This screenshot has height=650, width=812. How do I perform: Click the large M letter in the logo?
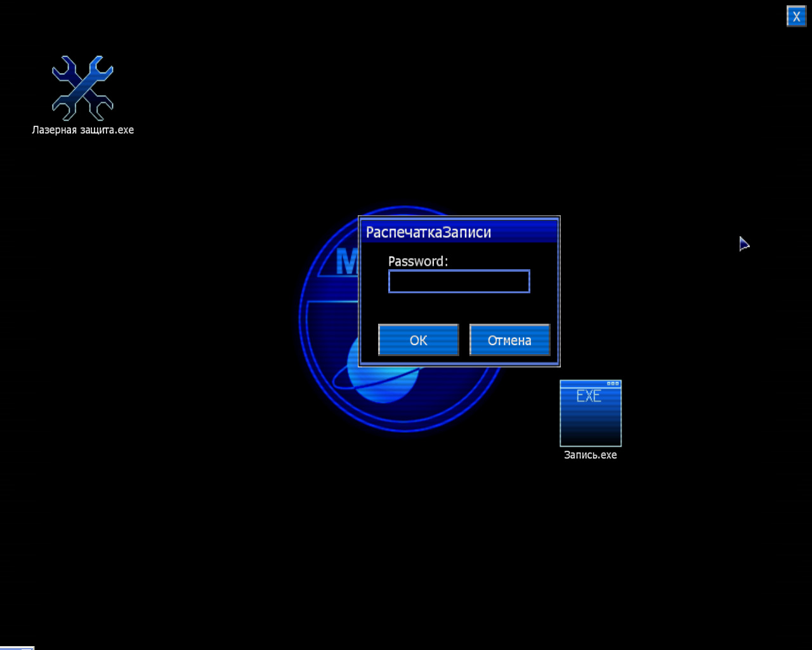[347, 262]
